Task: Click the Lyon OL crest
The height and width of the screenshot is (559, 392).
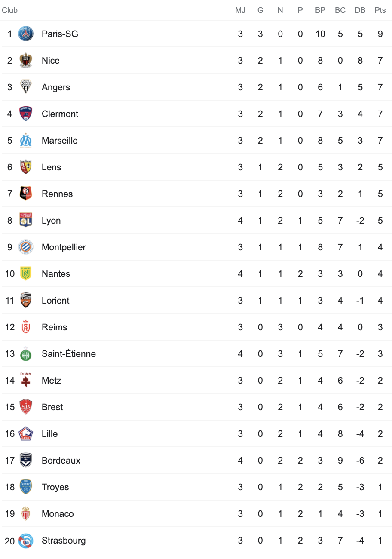Action: (26, 220)
